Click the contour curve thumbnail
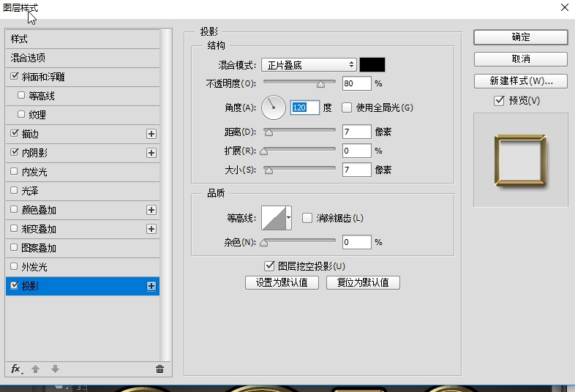Image resolution: width=575 pixels, height=392 pixels. [x=274, y=218]
